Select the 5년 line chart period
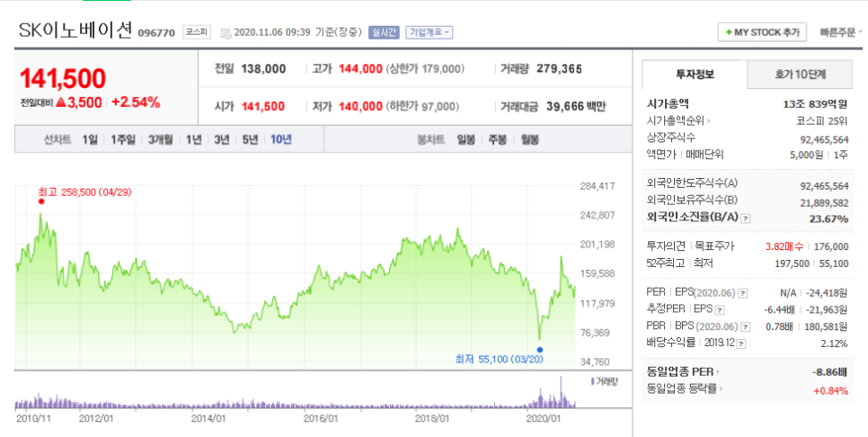868x437 pixels. (250, 139)
